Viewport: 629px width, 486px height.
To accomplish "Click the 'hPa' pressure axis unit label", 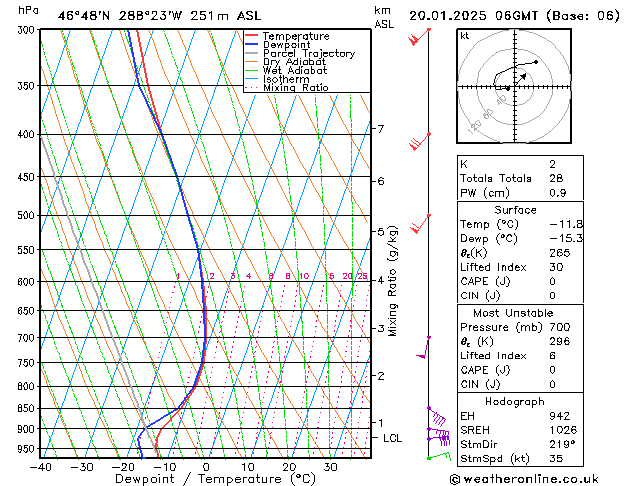I will (28, 10).
